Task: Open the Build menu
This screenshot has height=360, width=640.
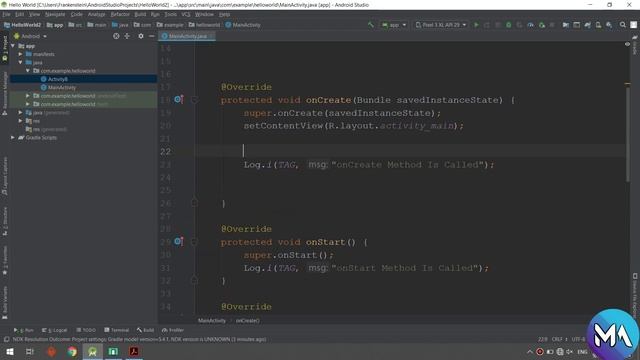Action: click(140, 14)
